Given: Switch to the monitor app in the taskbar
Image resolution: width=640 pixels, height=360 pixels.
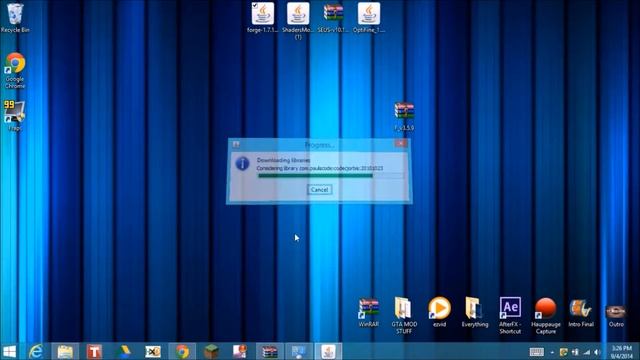Looking at the screenshot, I should click(x=299, y=351).
